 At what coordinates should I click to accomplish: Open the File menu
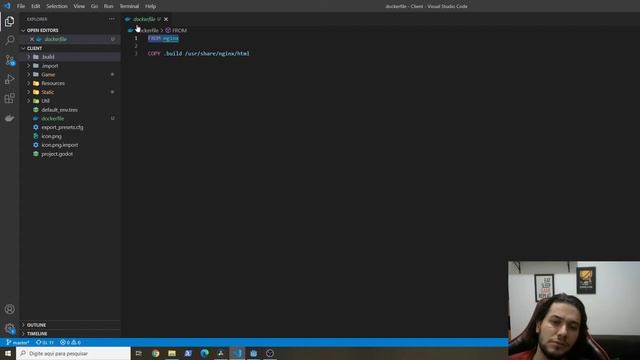tap(21, 6)
